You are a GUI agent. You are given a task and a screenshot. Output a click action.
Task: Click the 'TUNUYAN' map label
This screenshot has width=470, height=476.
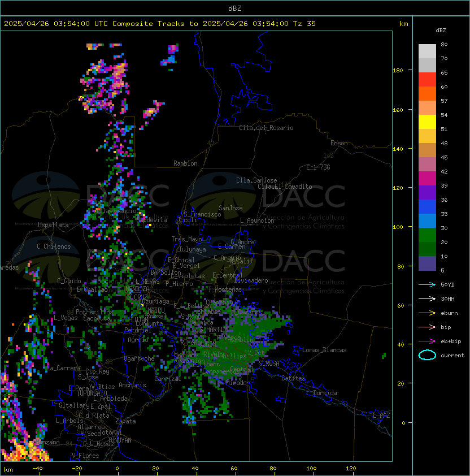pos(120,440)
